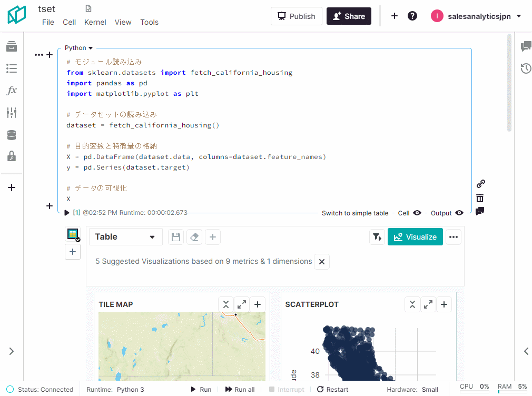Open the table of contents sidebar icon

[x=12, y=68]
